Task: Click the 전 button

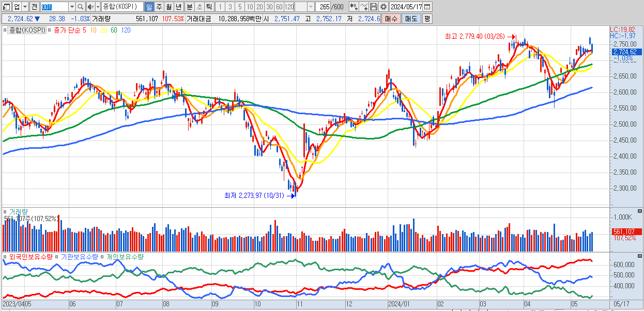Action: pos(34,7)
